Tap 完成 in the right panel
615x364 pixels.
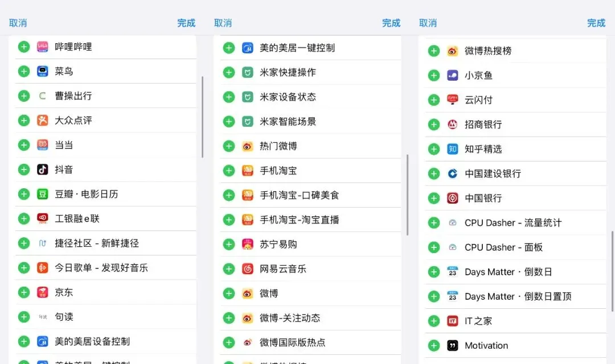596,23
